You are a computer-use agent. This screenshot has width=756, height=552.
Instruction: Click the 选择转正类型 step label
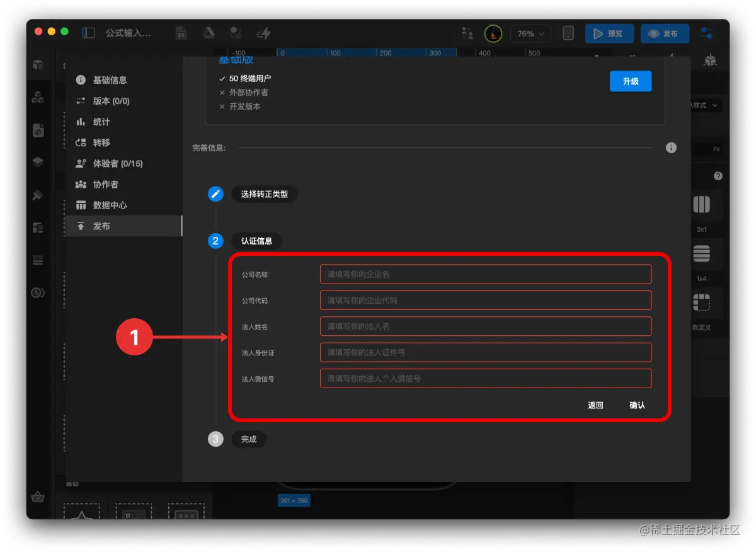point(265,194)
